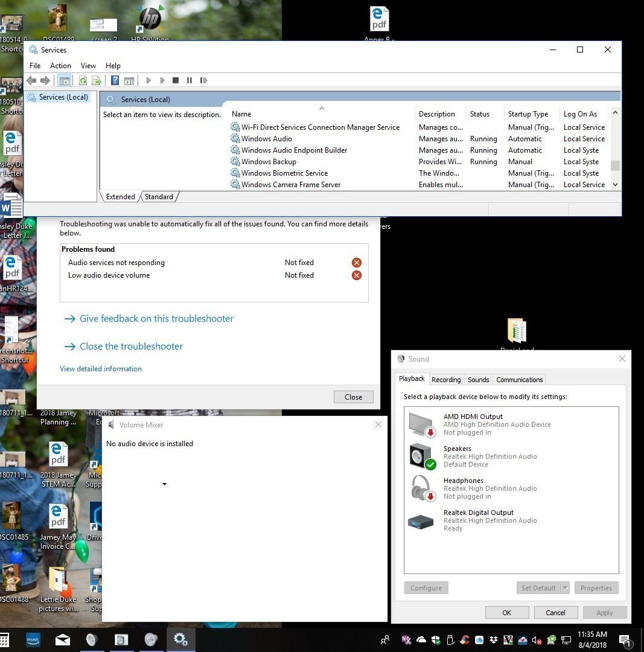644x652 pixels.
Task: Select the Windows Biometric Service row
Action: point(418,173)
